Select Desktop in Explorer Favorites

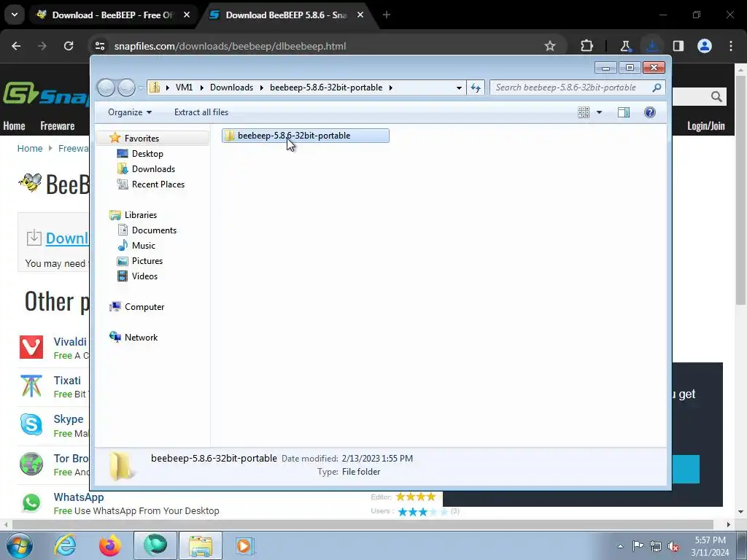click(x=147, y=154)
